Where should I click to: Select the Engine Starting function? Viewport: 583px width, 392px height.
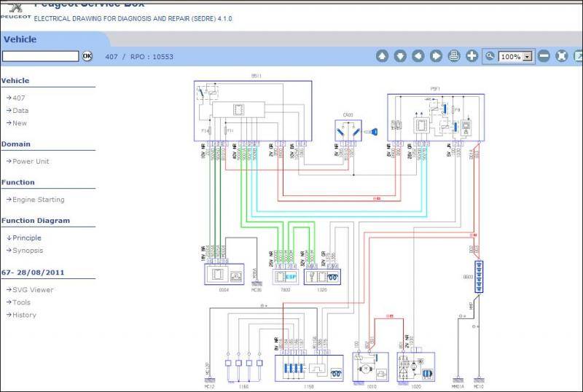(x=38, y=200)
